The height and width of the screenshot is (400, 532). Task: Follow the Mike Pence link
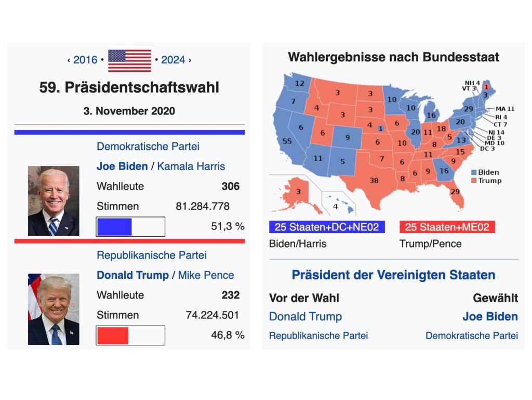(x=206, y=275)
